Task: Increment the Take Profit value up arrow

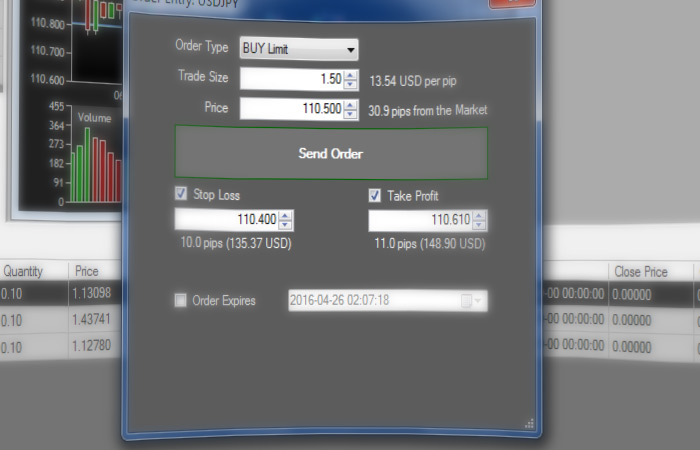Action: [480, 215]
